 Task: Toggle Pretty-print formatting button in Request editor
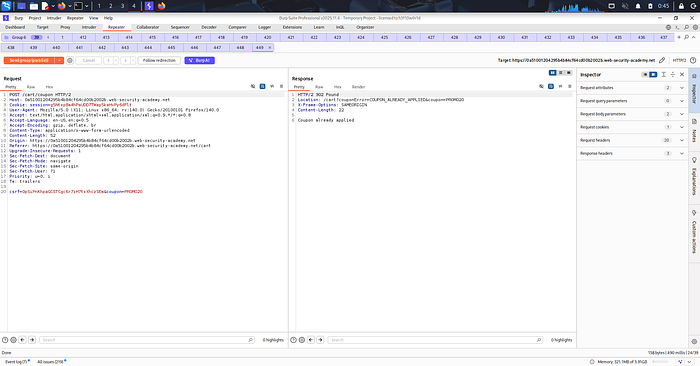pyautogui.click(x=262, y=87)
